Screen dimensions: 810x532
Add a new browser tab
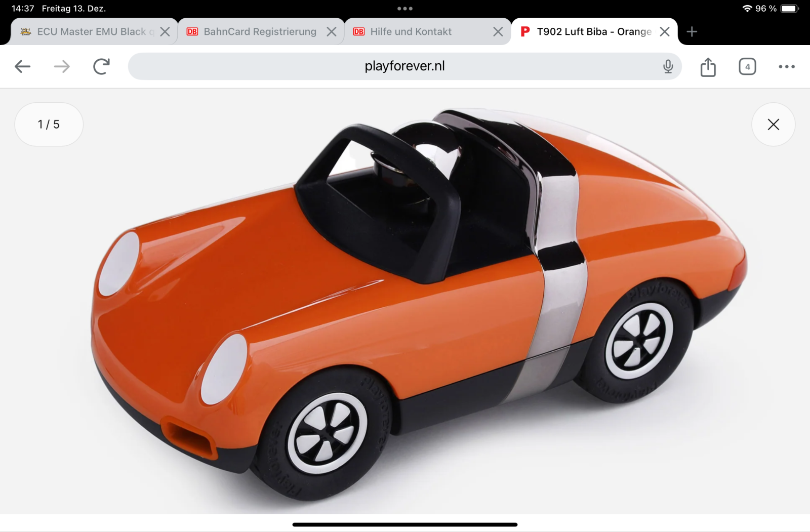coord(692,32)
